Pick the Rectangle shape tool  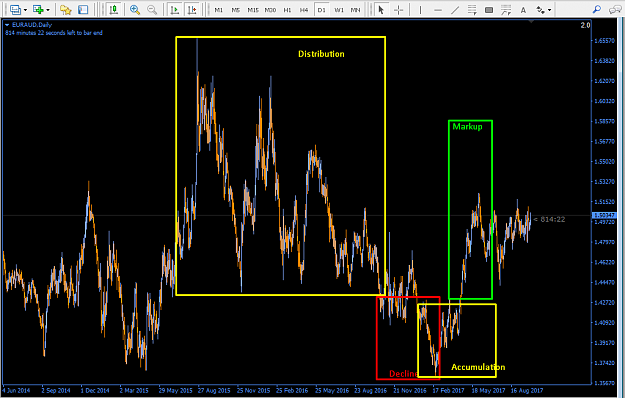[x=489, y=10]
